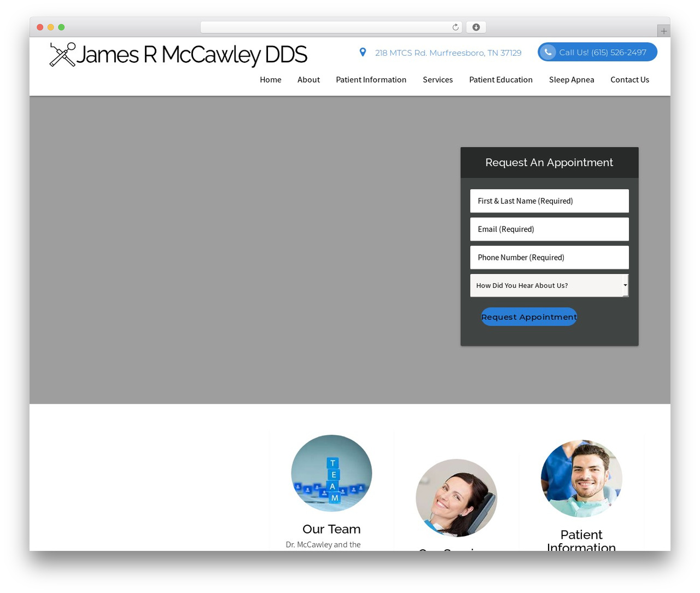Open the smiling woman in dental chair photo
Screen dimensions: 700x593
click(456, 498)
